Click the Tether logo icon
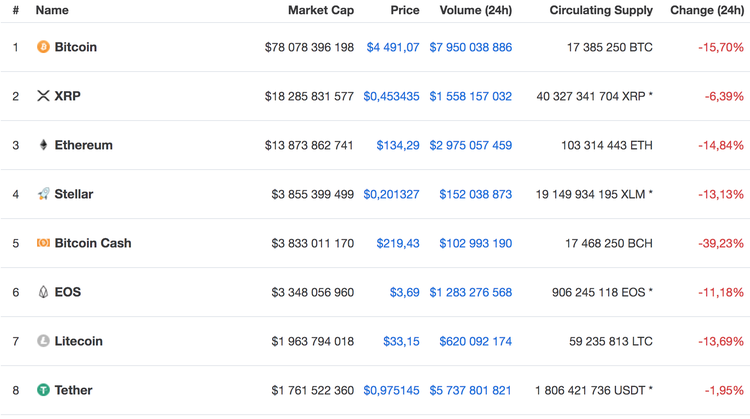The width and height of the screenshot is (750, 419). 43,390
